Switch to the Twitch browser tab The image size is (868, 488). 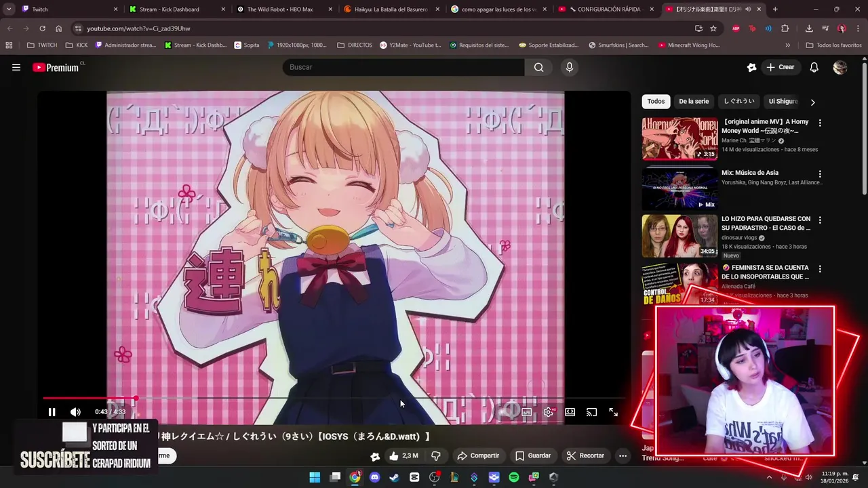70,9
